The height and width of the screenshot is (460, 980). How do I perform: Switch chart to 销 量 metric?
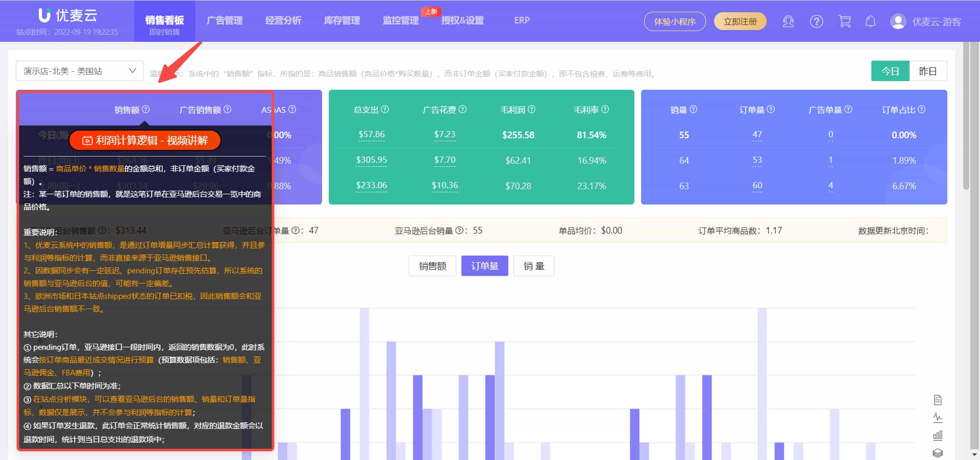pyautogui.click(x=534, y=266)
